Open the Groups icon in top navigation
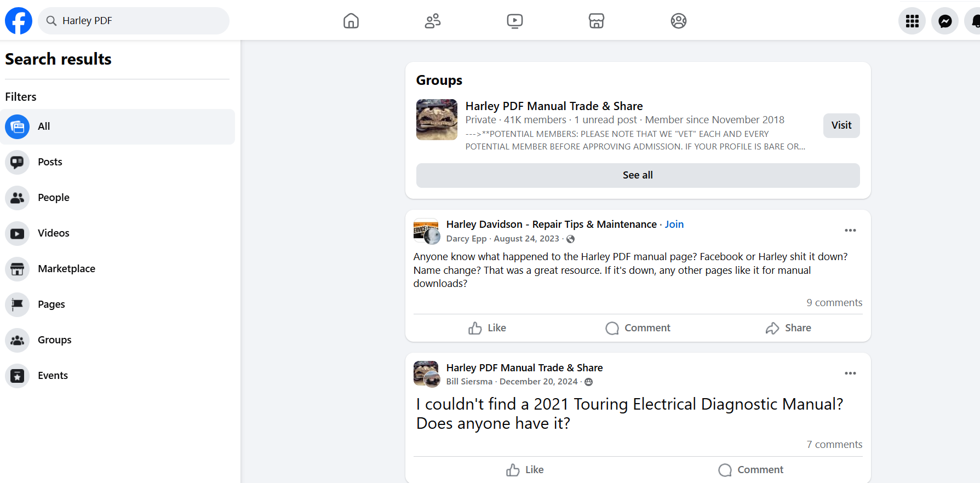 678,21
